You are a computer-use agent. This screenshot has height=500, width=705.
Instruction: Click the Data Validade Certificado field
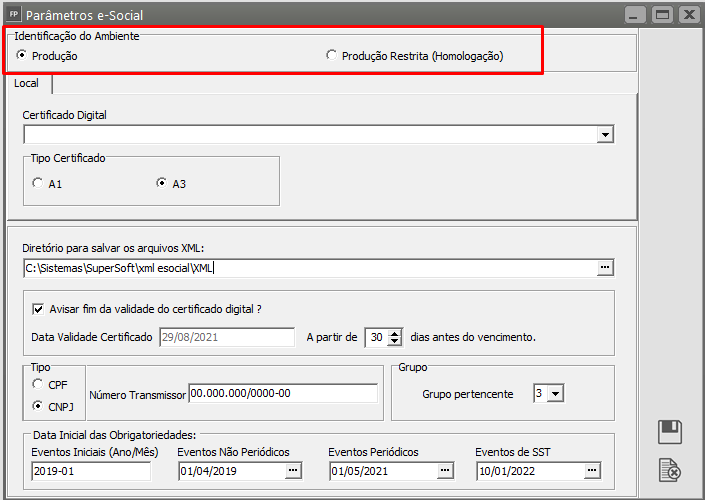pyautogui.click(x=227, y=337)
